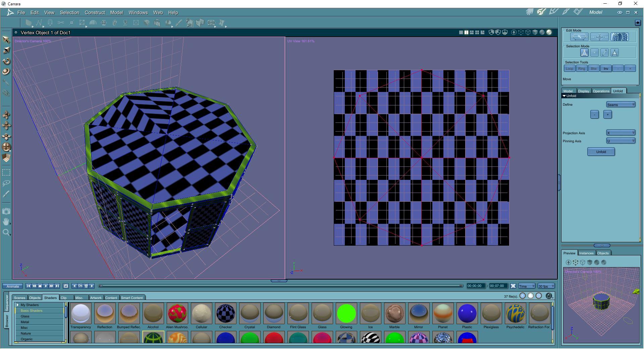The image size is (644, 349).
Task: Click the UV edit mode button
Action: 620,37
